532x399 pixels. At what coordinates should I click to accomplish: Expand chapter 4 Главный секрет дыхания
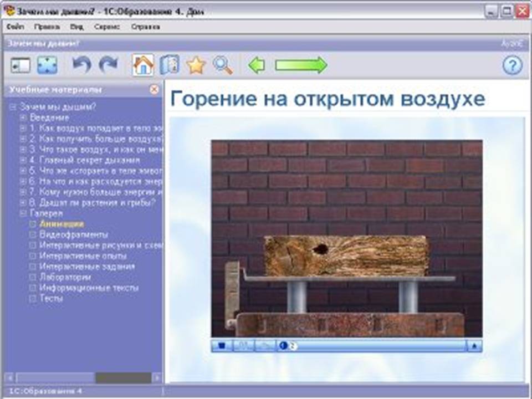(x=23, y=160)
